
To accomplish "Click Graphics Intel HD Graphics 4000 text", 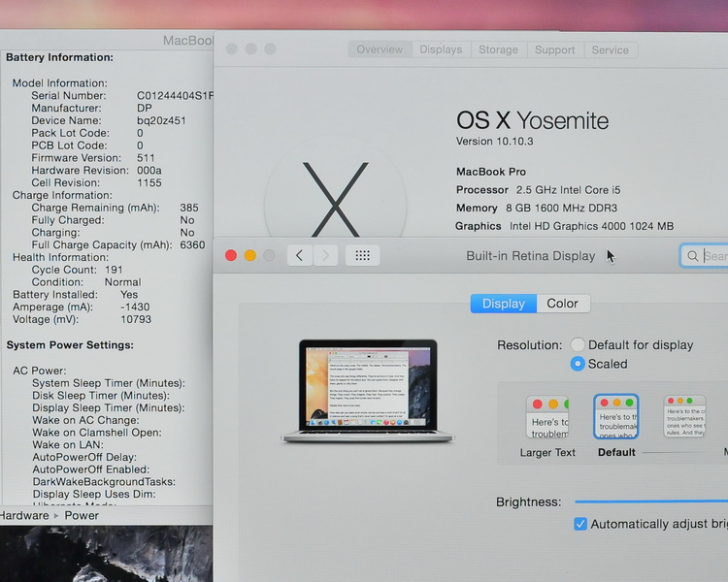I will point(564,226).
